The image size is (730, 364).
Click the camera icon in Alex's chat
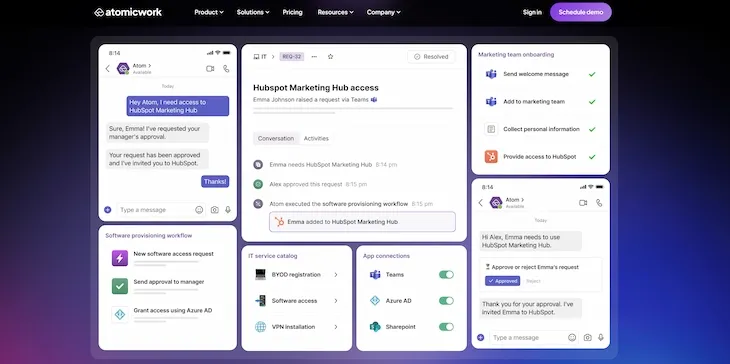coord(588,337)
